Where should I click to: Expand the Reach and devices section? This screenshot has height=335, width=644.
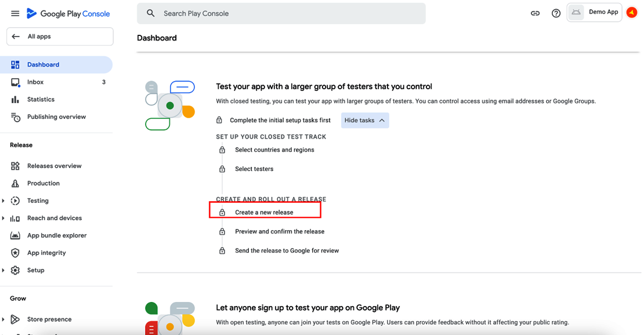[3, 219]
